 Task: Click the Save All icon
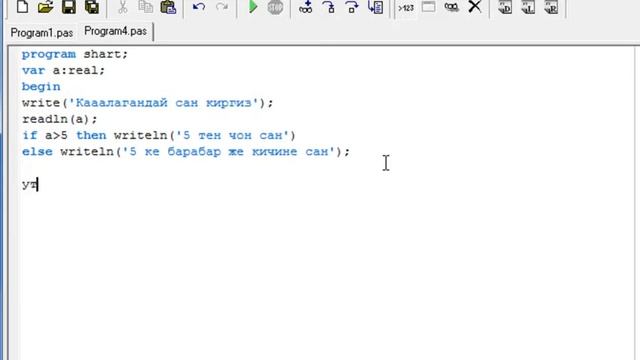(92, 7)
